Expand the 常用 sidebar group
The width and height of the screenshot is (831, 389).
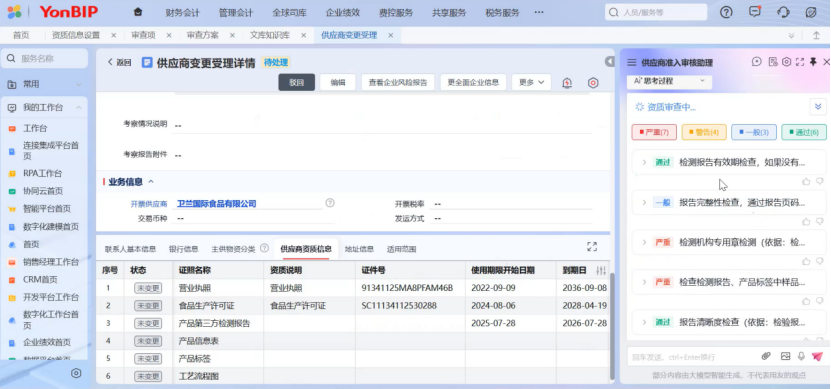point(78,84)
